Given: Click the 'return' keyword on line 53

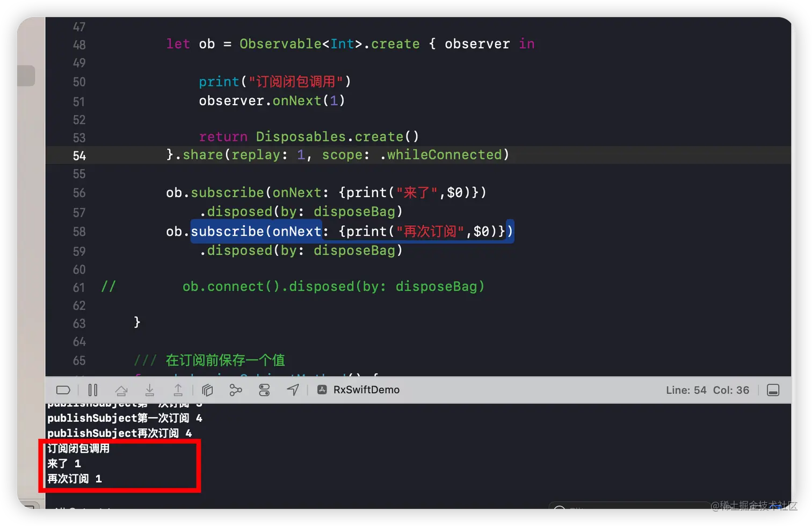Looking at the screenshot, I should tap(223, 136).
